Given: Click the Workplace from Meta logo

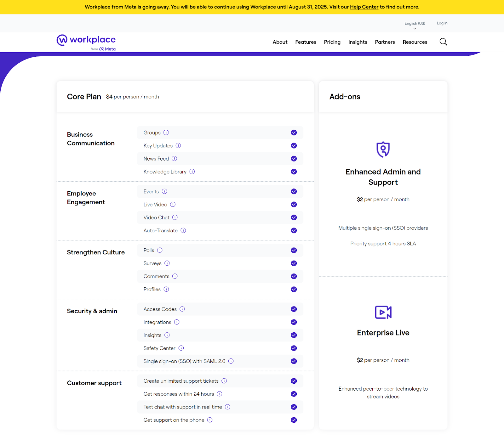Looking at the screenshot, I should tap(86, 42).
